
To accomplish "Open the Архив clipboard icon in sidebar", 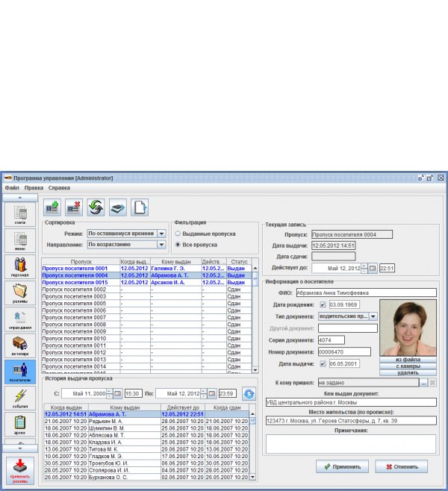I will [19, 425].
